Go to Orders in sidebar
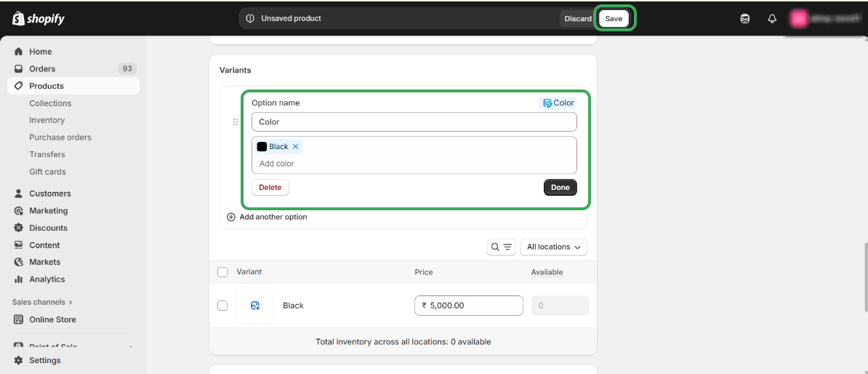Screen dimensions: 868x374 pos(42,69)
